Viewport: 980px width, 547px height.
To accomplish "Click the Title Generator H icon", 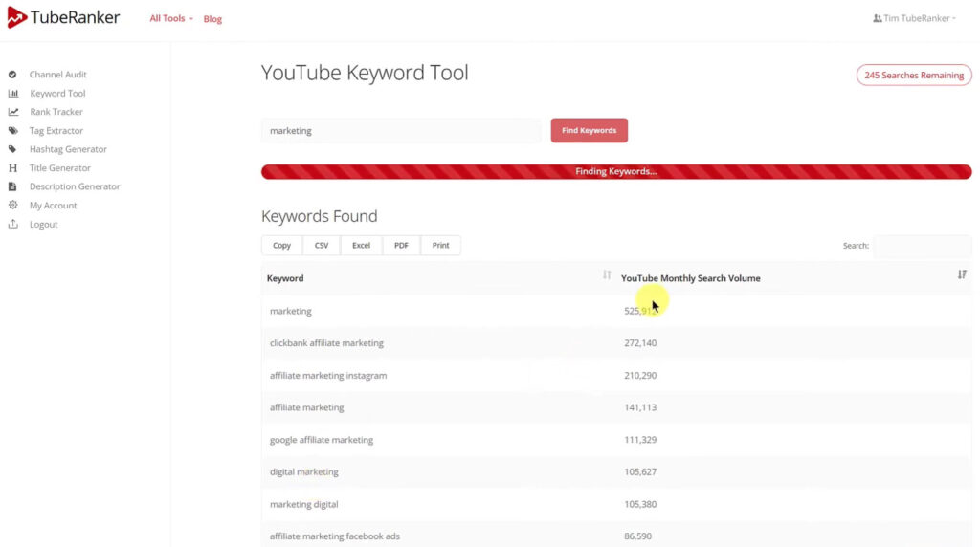I will click(12, 168).
